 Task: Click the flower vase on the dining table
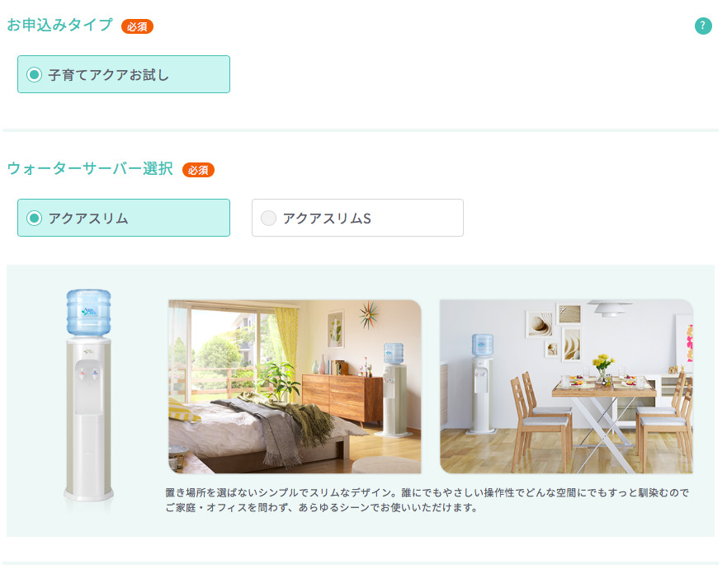(x=602, y=369)
